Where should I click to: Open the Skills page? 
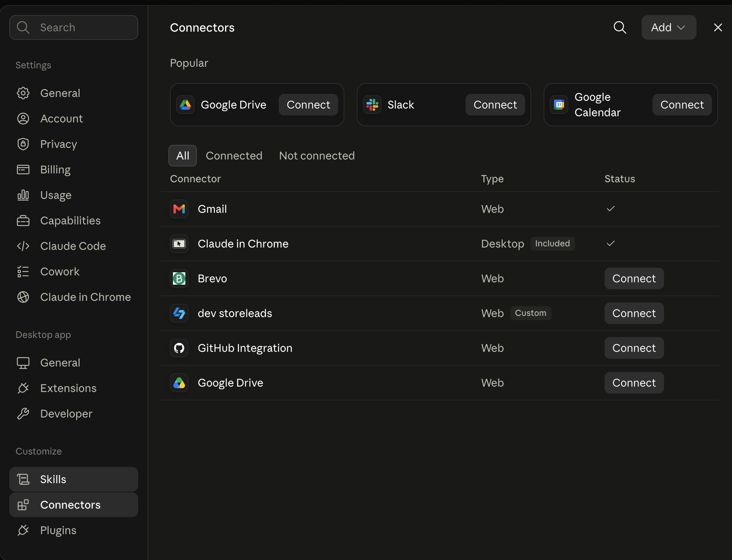click(74, 479)
